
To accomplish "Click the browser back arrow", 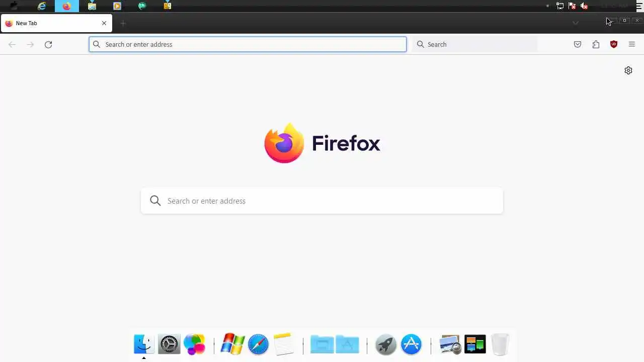I will [x=12, y=44].
